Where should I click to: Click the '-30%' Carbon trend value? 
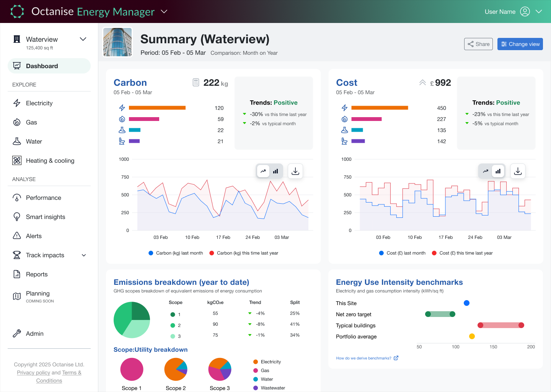point(256,114)
